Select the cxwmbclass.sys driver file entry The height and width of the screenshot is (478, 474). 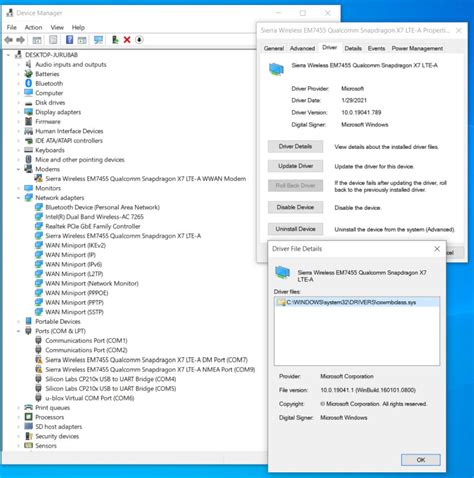357,302
